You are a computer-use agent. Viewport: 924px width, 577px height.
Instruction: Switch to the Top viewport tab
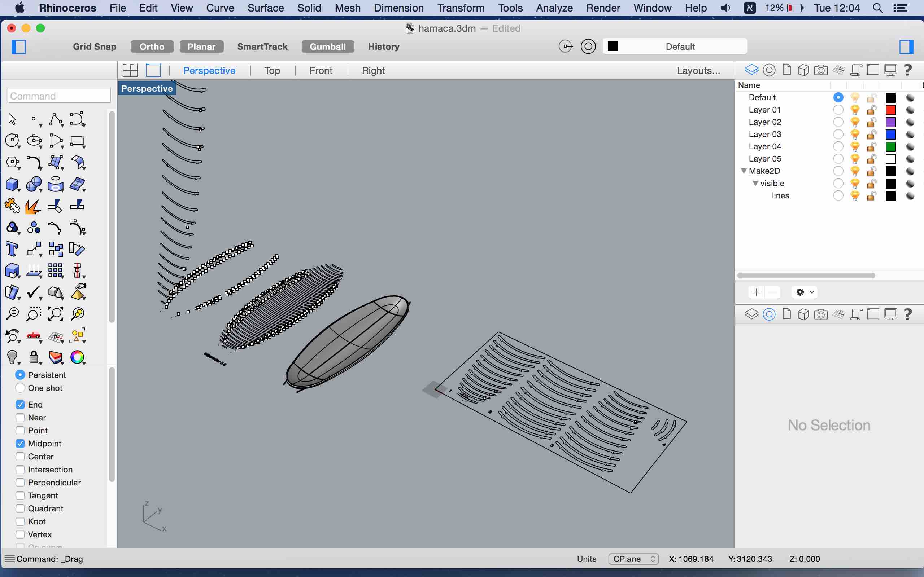272,70
